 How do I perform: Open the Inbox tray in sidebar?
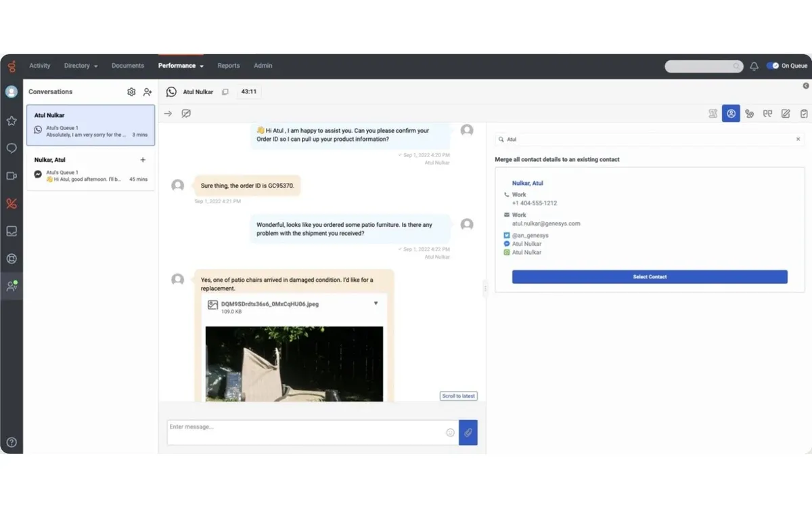[x=12, y=231]
